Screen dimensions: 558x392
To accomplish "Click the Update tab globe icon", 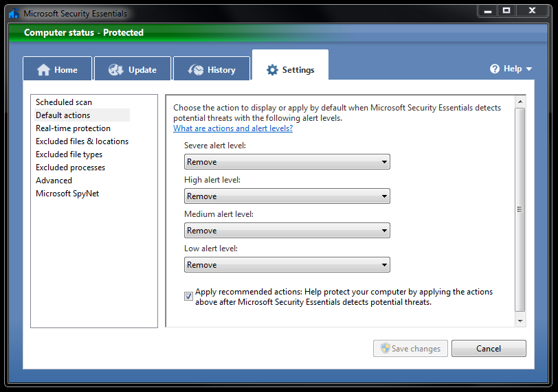I will (x=116, y=69).
